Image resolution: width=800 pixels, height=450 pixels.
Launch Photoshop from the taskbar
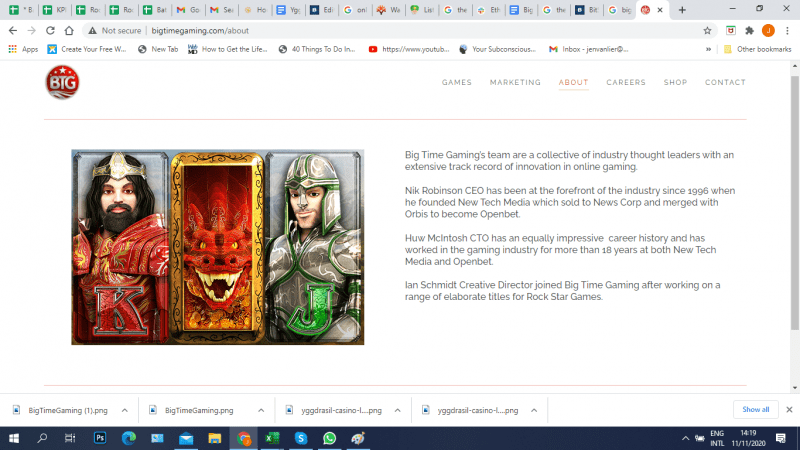point(100,438)
